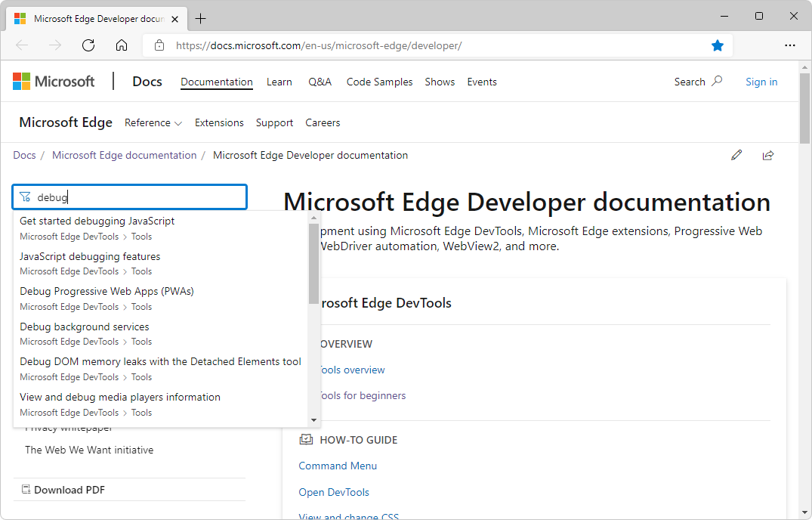Click the browser refresh icon
Viewport: 812px width, 520px height.
pyautogui.click(x=88, y=45)
